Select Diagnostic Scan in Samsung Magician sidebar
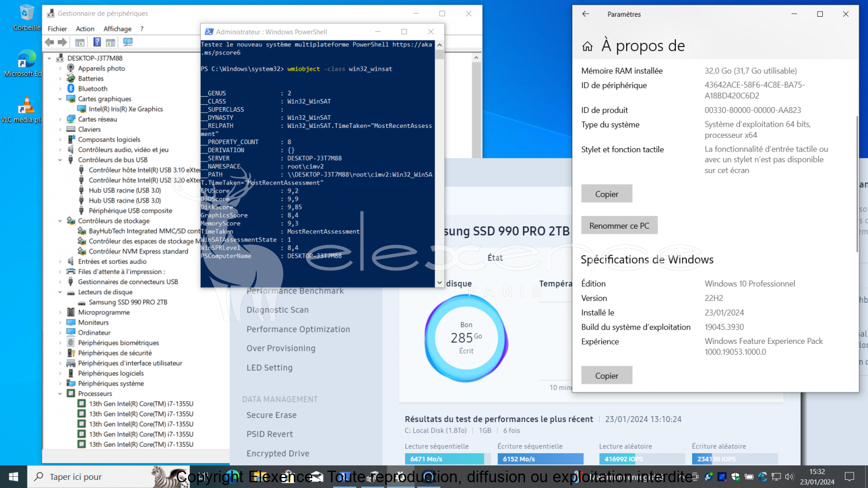868x488 pixels. [x=278, y=310]
